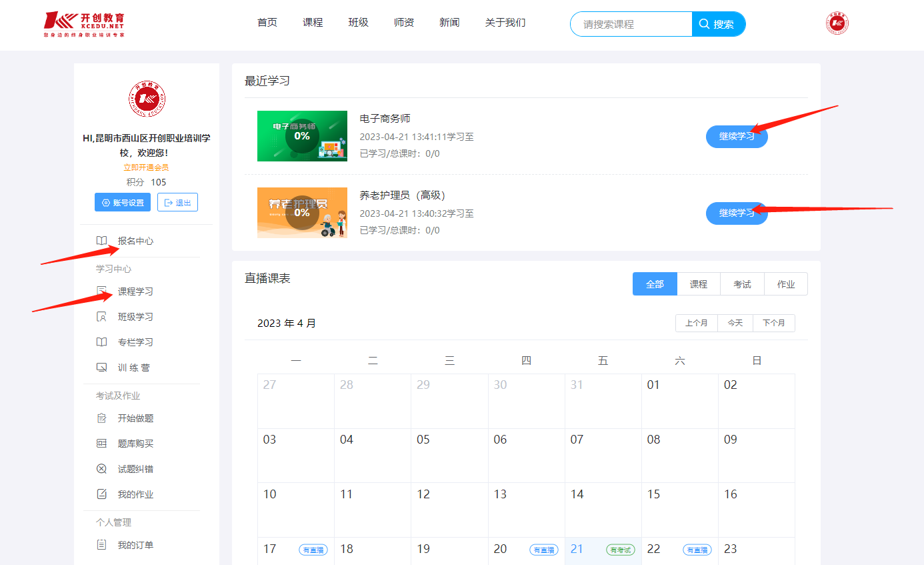Continue learning 电子商务师 course
This screenshot has height=565, width=924.
(x=737, y=136)
